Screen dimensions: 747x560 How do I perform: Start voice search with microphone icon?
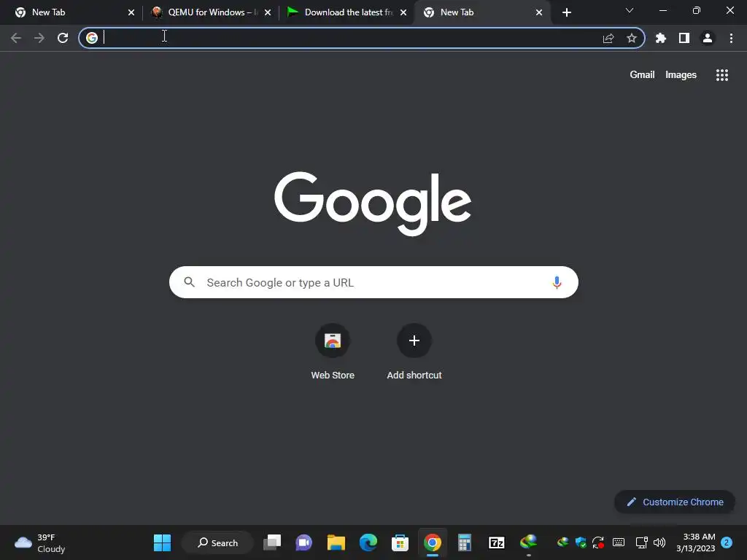pos(557,282)
